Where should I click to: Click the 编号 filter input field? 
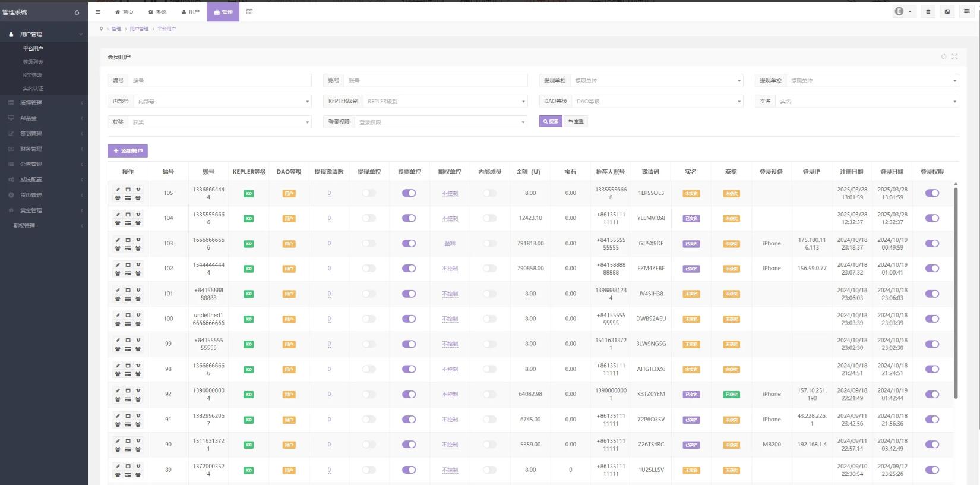(219, 81)
